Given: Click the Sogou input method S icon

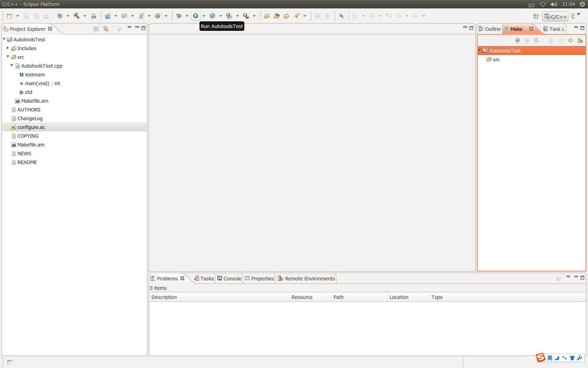Looking at the screenshot, I should tap(541, 357).
